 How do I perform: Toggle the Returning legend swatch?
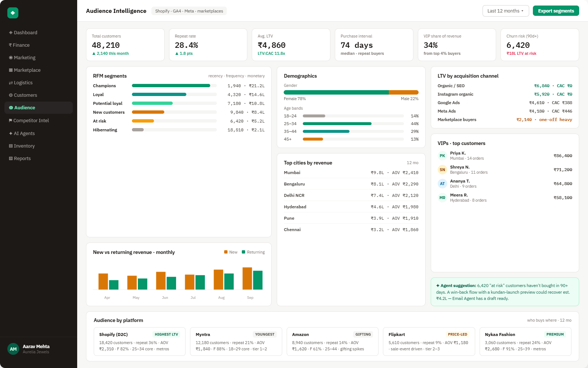pyautogui.click(x=243, y=252)
